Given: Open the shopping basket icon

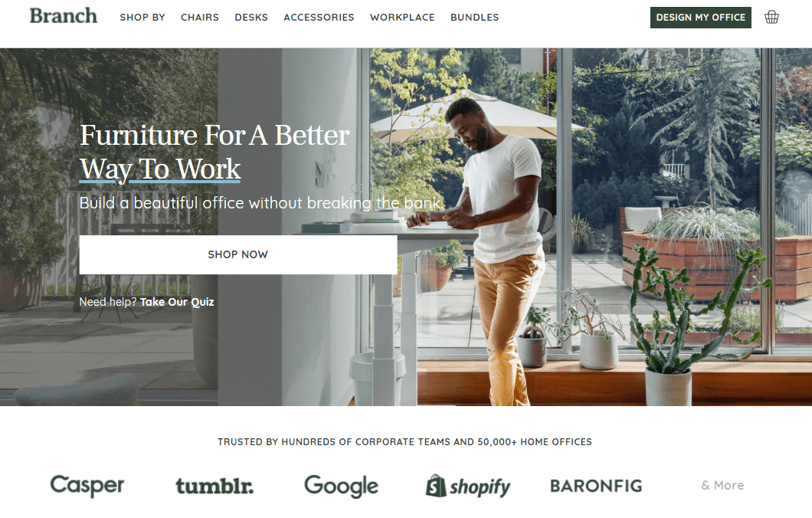Looking at the screenshot, I should [771, 17].
